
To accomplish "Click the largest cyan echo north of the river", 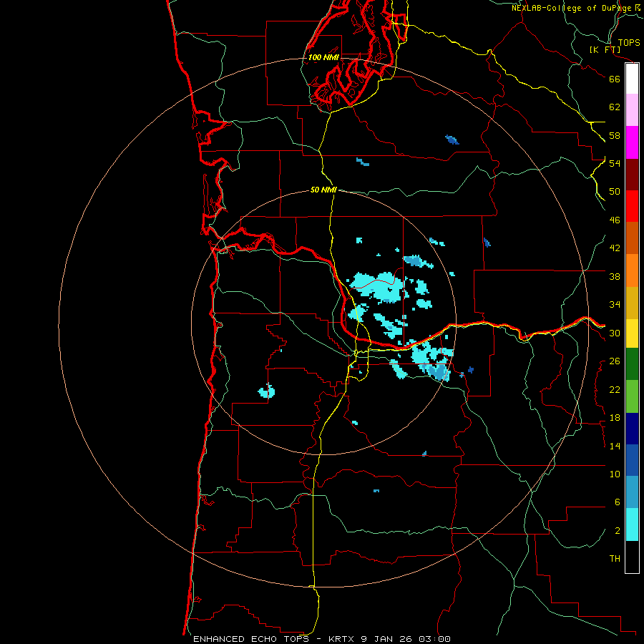I will tap(379, 287).
